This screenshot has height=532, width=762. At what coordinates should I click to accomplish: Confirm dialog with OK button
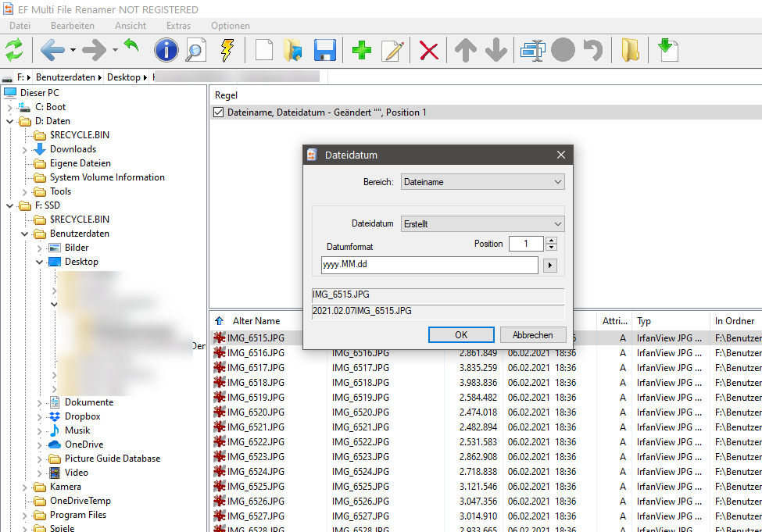pos(461,335)
